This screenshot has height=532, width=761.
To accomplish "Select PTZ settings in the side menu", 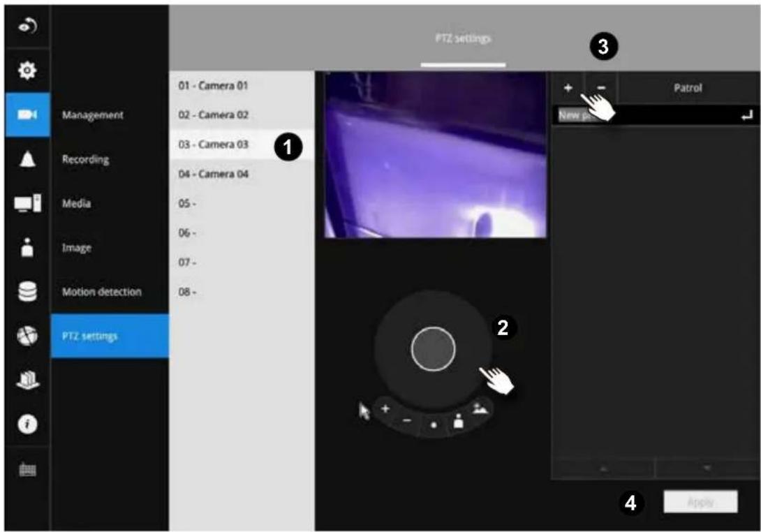I will click(110, 336).
